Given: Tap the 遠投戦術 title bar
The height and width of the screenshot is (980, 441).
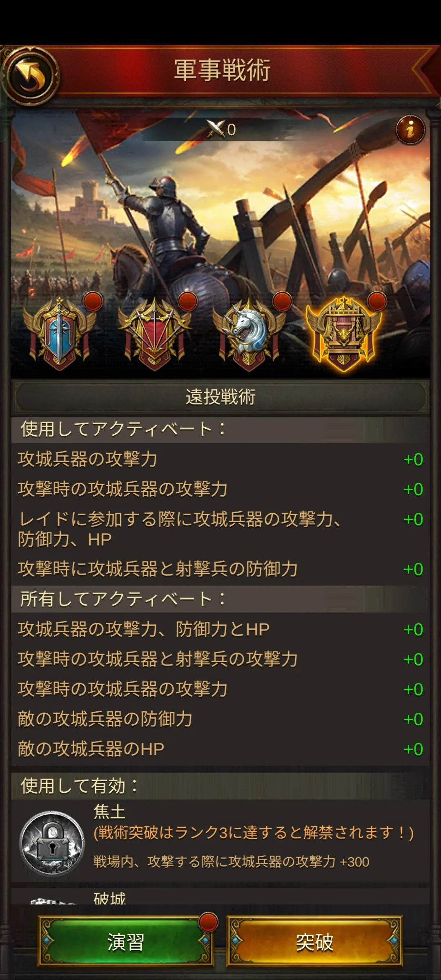Looking at the screenshot, I should [220, 397].
